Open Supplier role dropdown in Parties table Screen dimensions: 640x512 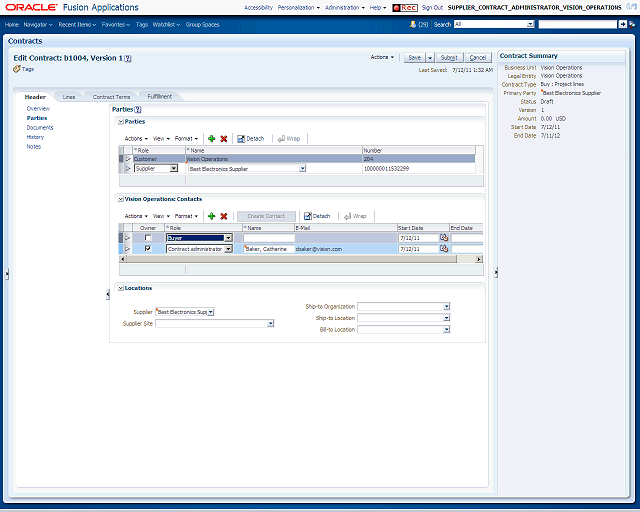coord(174,168)
